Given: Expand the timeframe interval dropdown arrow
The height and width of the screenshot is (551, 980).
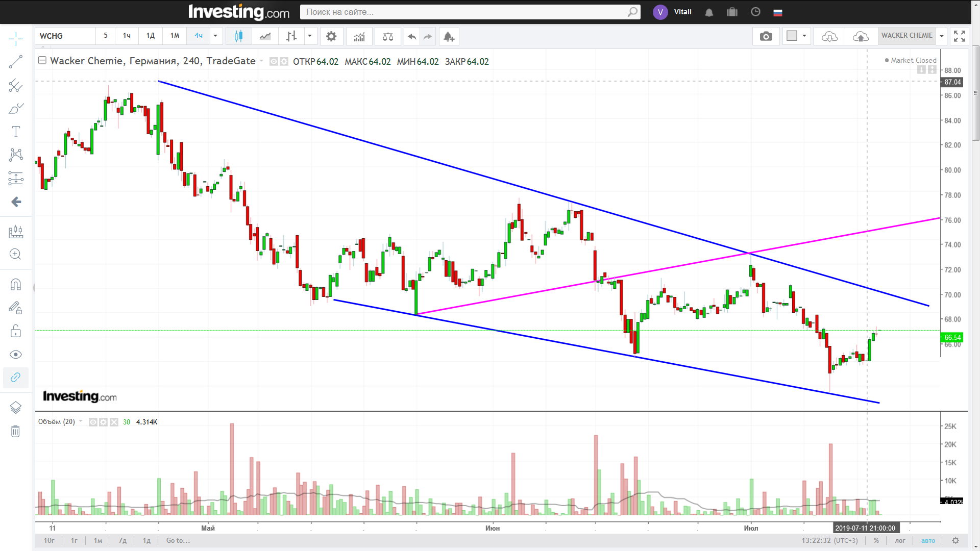Looking at the screenshot, I should 215,36.
